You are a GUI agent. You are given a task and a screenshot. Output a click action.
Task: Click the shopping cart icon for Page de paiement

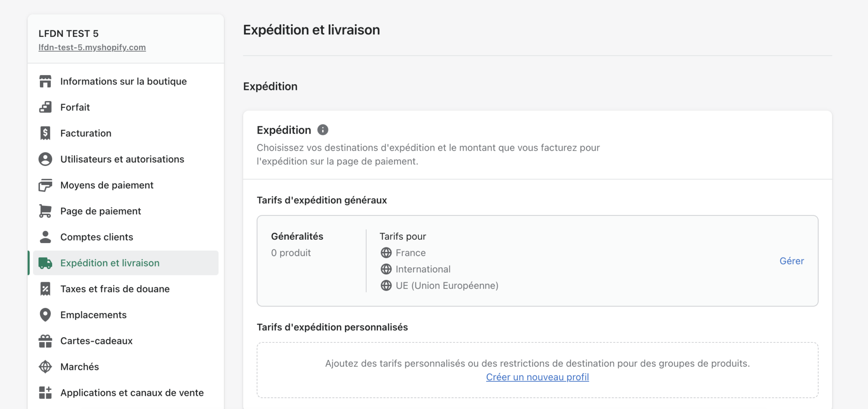click(x=45, y=211)
